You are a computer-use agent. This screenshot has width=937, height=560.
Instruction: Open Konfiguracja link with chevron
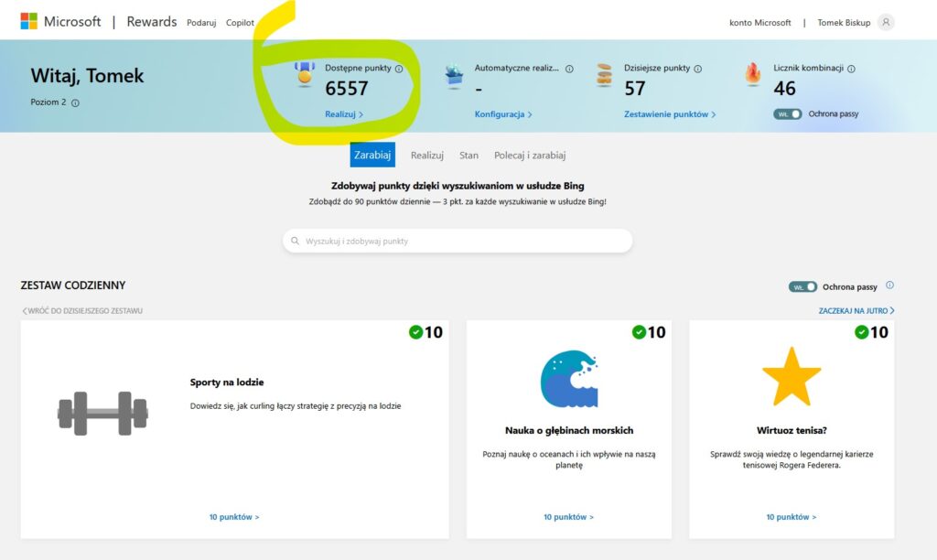(x=503, y=114)
